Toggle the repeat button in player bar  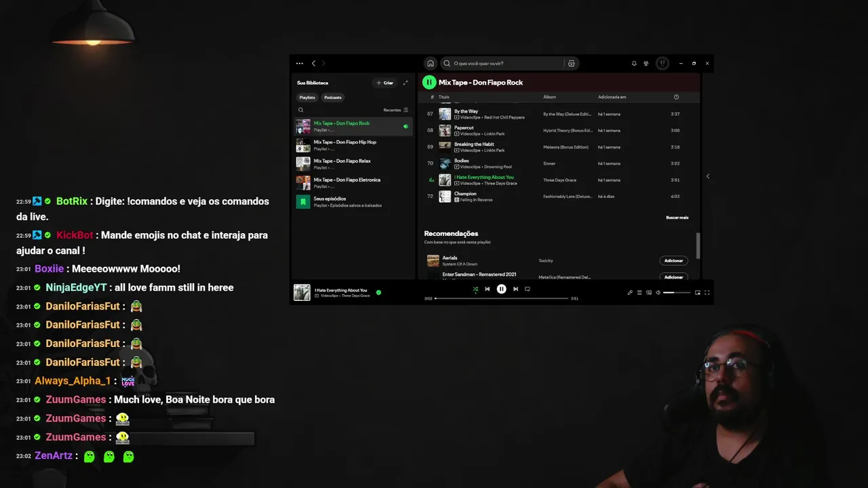[x=528, y=289]
